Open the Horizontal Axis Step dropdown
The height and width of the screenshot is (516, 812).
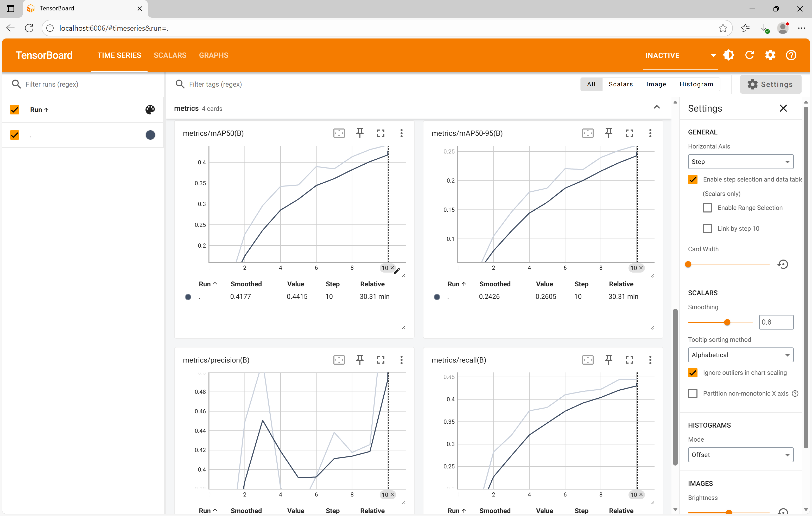click(740, 162)
